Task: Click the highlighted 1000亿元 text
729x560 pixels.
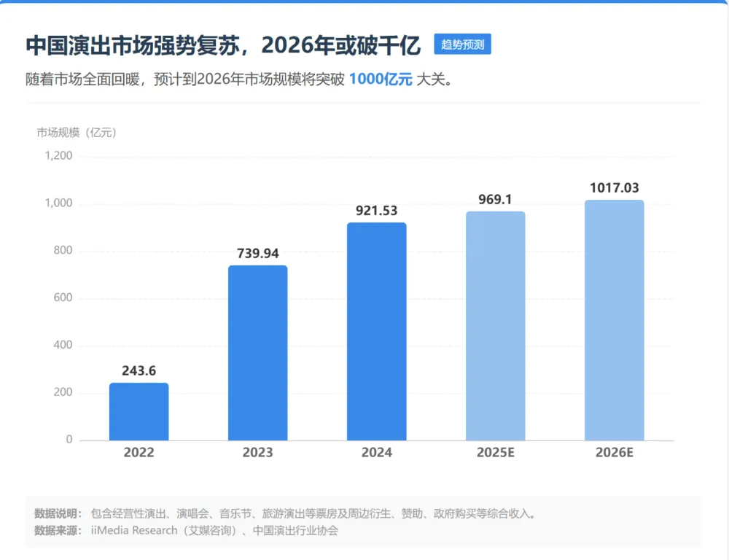Action: pyautogui.click(x=381, y=79)
